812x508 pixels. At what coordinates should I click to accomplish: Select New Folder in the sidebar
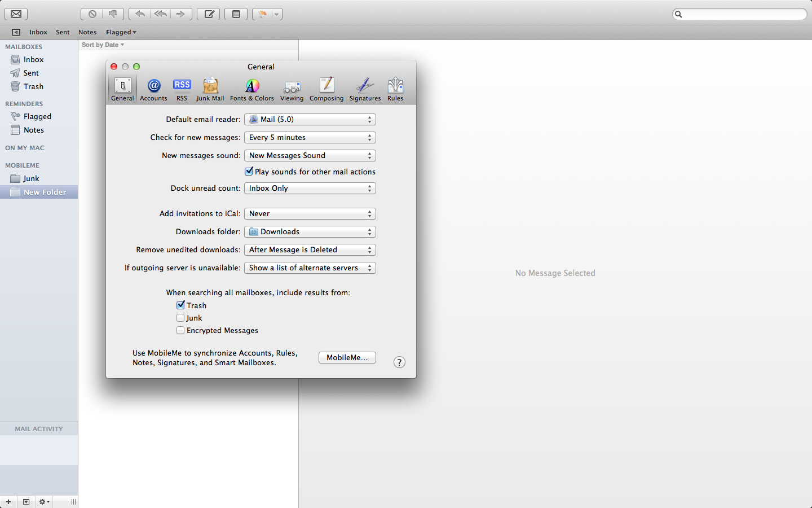click(x=39, y=192)
